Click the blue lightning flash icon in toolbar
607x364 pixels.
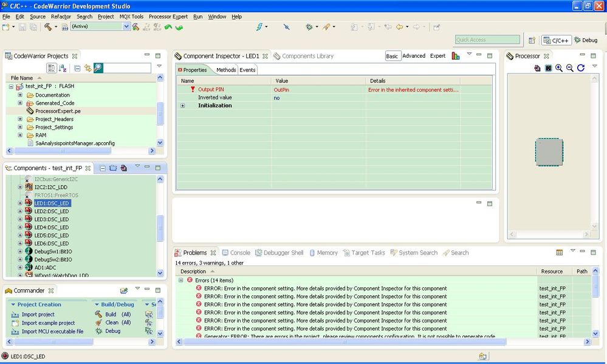tap(259, 27)
